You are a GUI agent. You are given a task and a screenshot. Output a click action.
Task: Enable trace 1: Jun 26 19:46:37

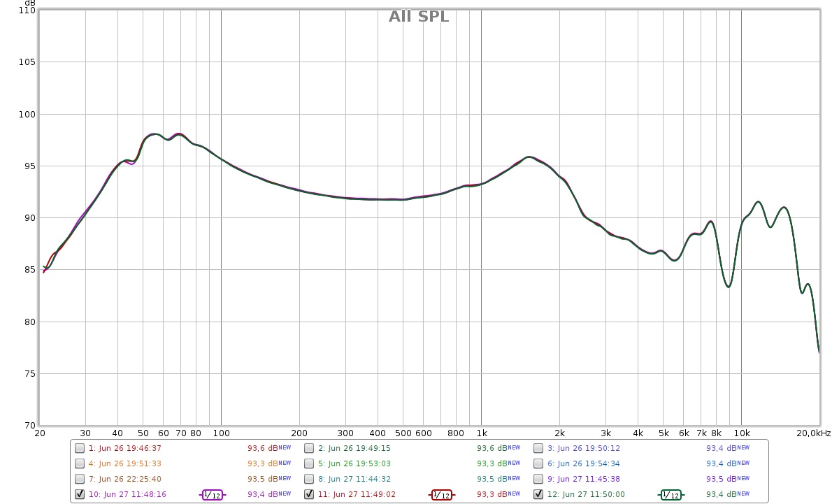(x=80, y=448)
